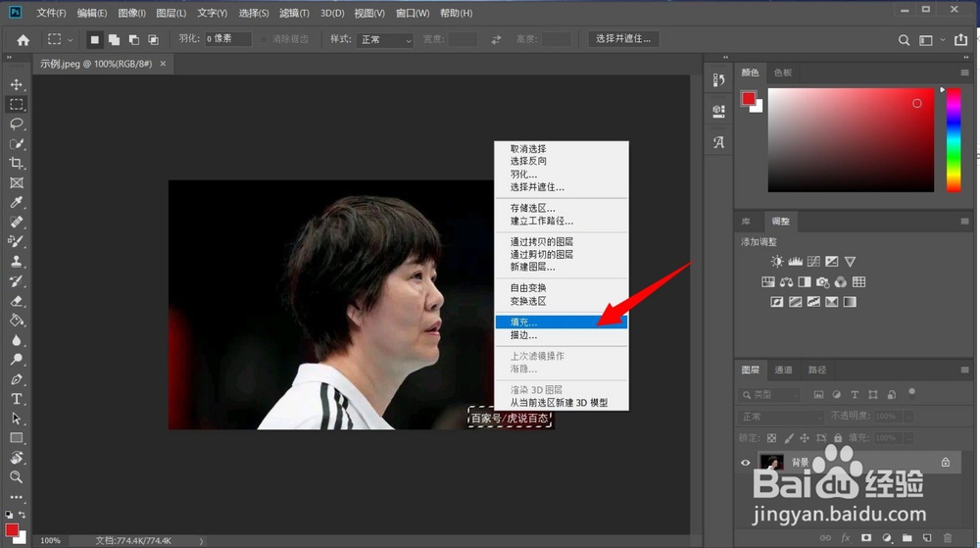
Task: Select the Brush tool
Action: [x=17, y=242]
